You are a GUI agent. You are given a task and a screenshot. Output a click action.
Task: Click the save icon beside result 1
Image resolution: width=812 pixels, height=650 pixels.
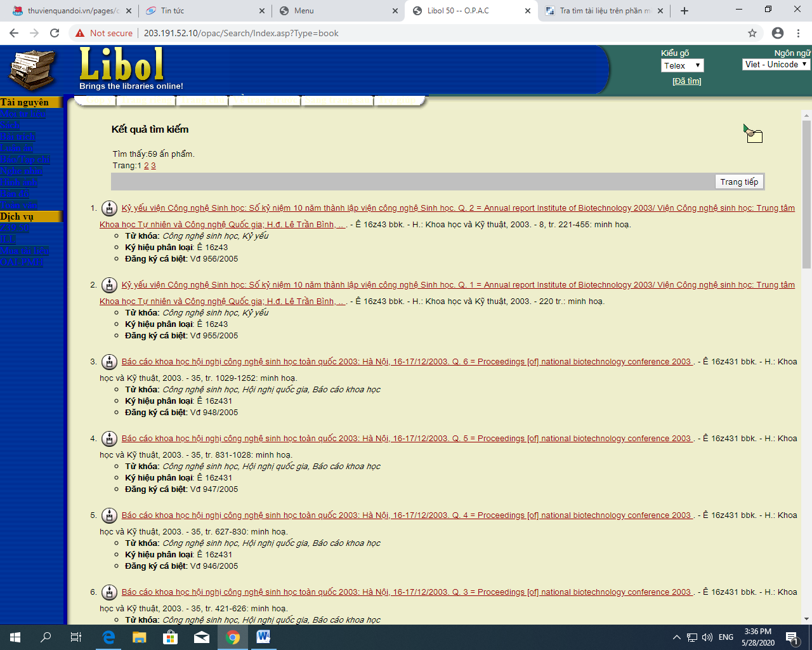(109, 208)
